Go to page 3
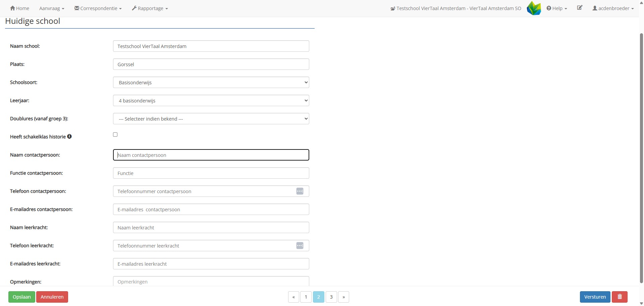 pos(331,297)
